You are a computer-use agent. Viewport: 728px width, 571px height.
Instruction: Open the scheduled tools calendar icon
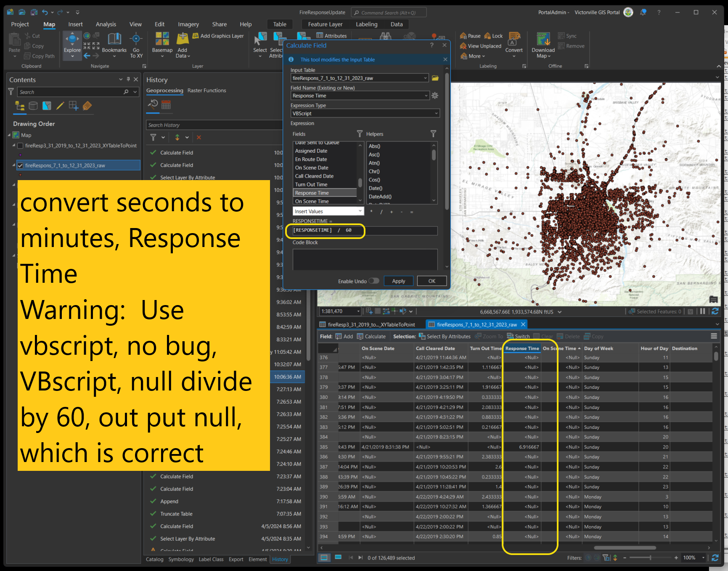coord(166,104)
